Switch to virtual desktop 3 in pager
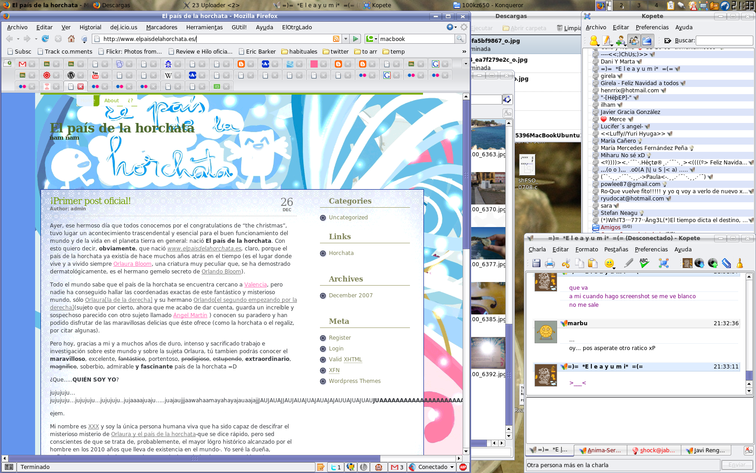756x473 pixels. pos(638,5)
